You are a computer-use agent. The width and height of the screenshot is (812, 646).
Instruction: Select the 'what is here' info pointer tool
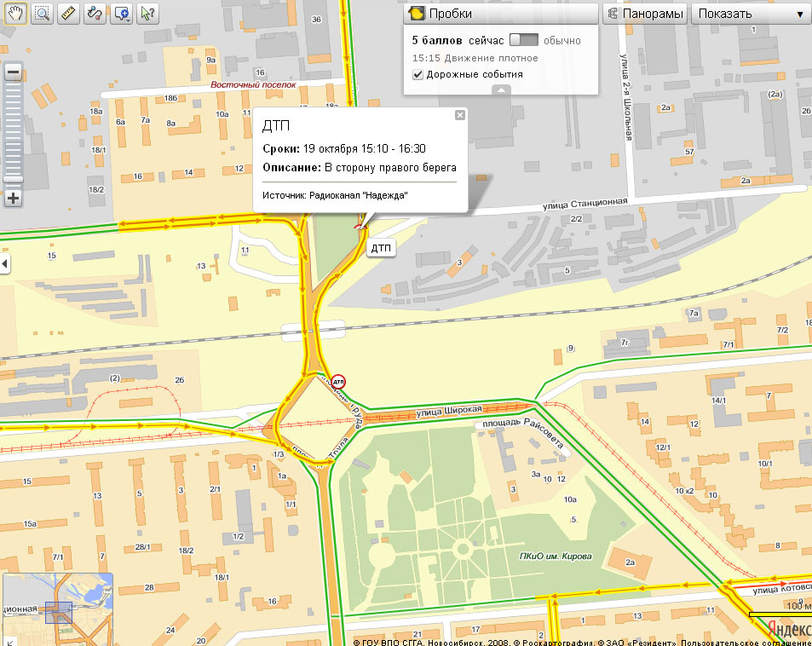tap(147, 14)
